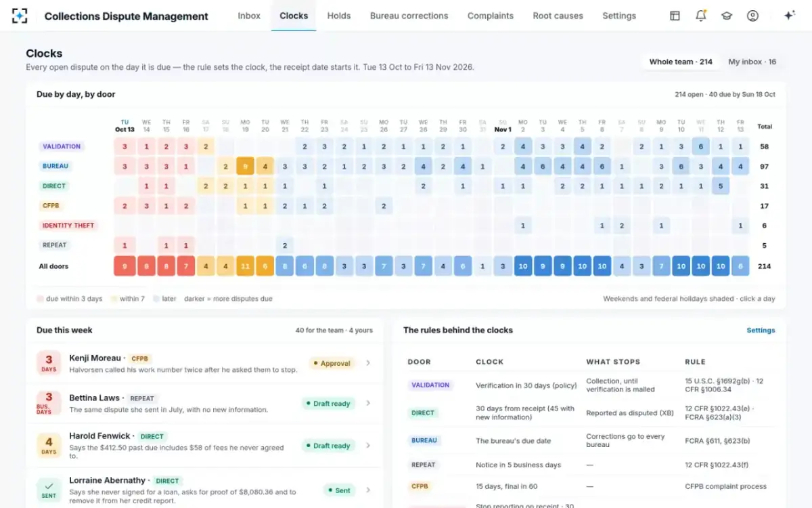Expand Harold Fenwick's row chevron
This screenshot has width=812, height=508.
pos(368,445)
